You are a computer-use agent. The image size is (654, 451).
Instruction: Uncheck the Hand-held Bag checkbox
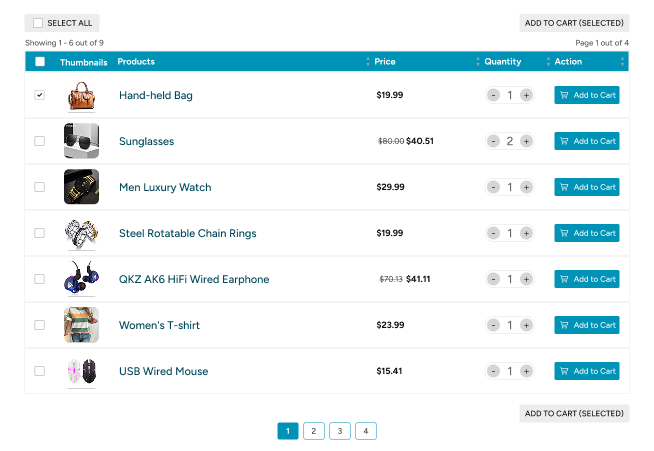click(x=40, y=95)
